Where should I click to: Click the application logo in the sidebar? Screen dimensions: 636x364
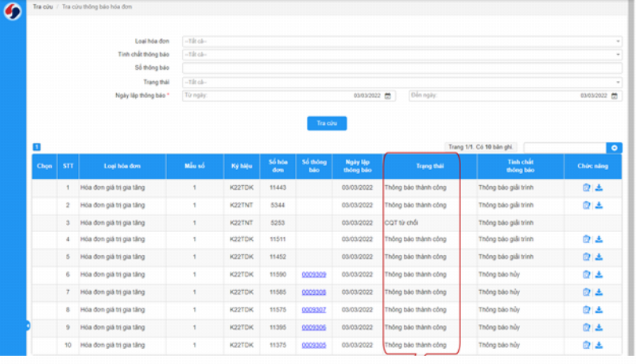pyautogui.click(x=12, y=11)
